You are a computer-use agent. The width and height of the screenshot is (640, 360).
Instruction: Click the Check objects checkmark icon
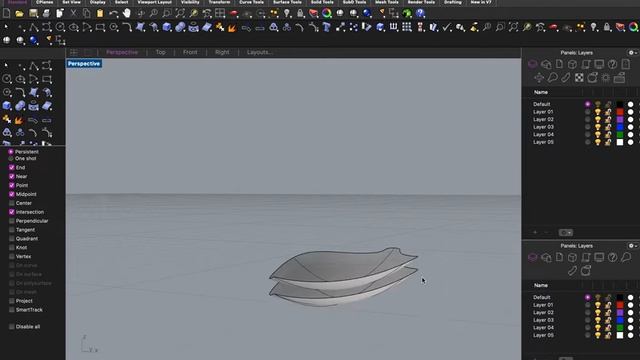(447, 27)
